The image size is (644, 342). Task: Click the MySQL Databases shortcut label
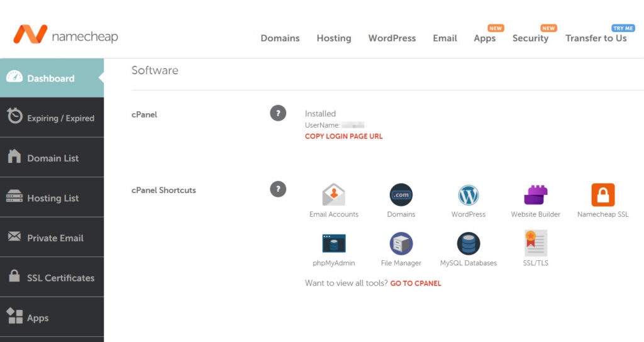(x=469, y=263)
